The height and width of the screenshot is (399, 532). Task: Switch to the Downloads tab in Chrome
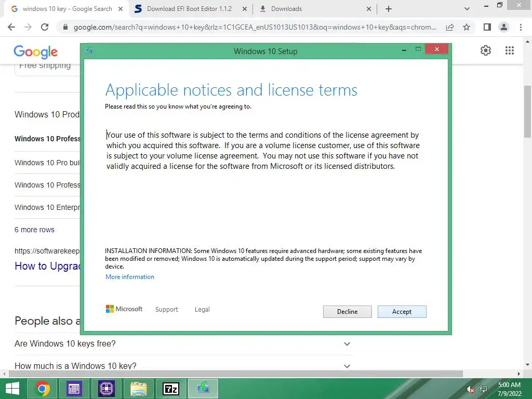pos(315,9)
